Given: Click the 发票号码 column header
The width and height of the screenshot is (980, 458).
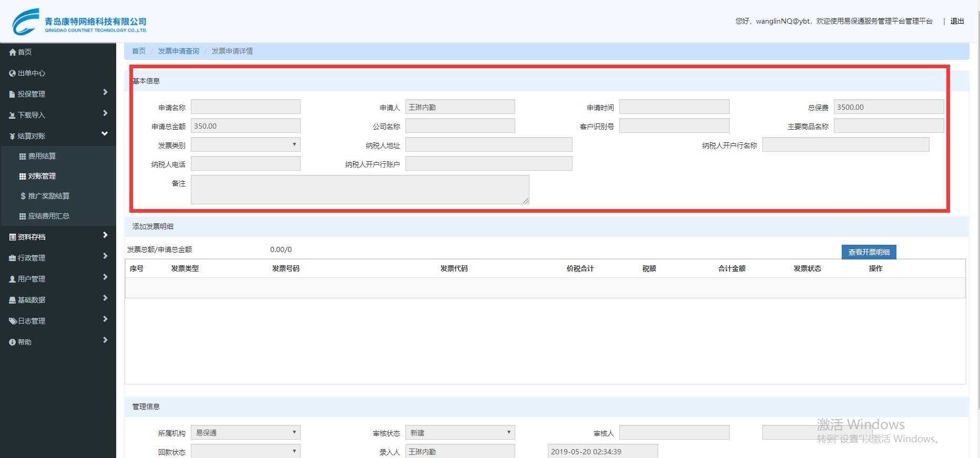Looking at the screenshot, I should point(286,268).
